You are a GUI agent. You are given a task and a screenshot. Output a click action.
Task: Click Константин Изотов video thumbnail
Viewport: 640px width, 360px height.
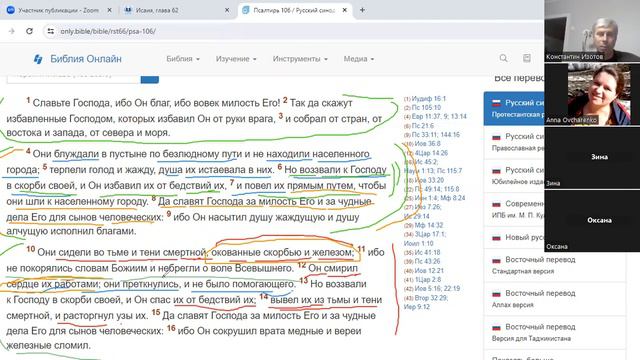[x=592, y=31]
